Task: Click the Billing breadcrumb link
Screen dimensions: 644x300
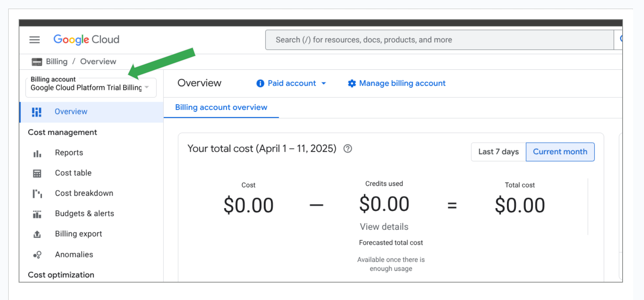Action: (x=57, y=62)
